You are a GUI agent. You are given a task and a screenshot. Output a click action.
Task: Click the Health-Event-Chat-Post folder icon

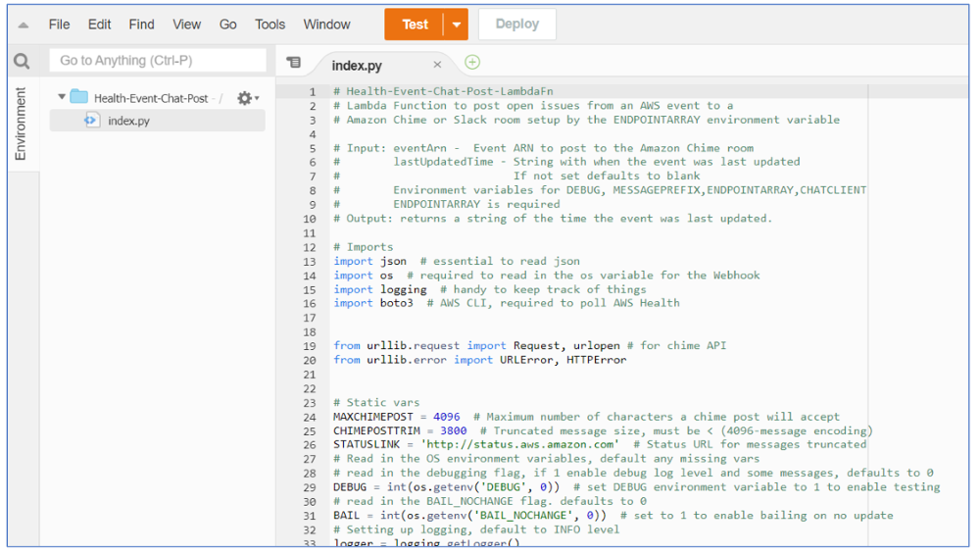coord(79,98)
